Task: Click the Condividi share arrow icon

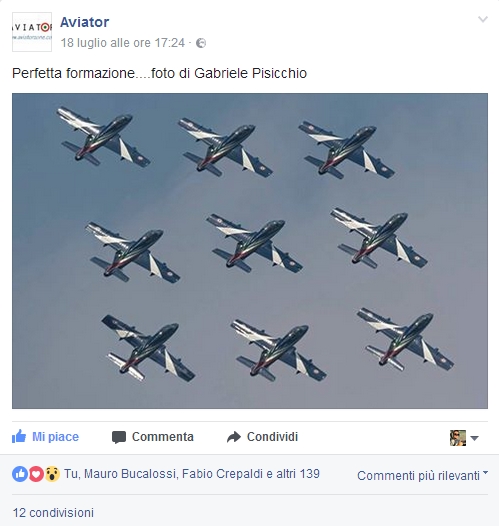Action: tap(234, 437)
